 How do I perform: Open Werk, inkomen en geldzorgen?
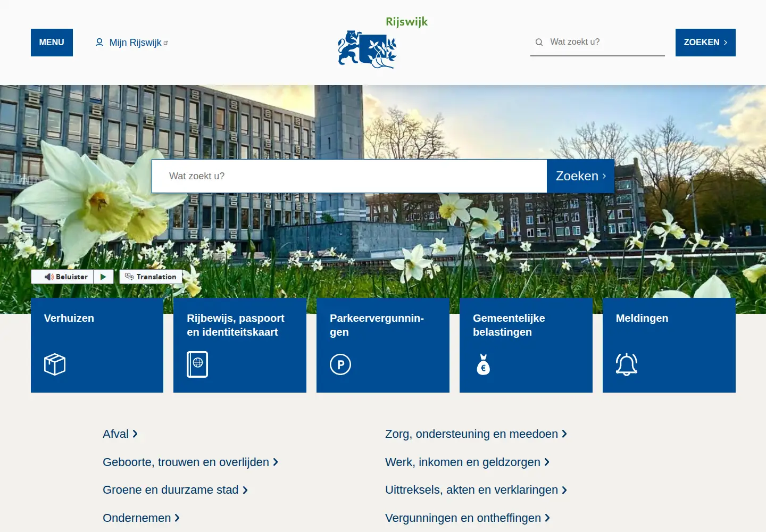[x=468, y=462]
